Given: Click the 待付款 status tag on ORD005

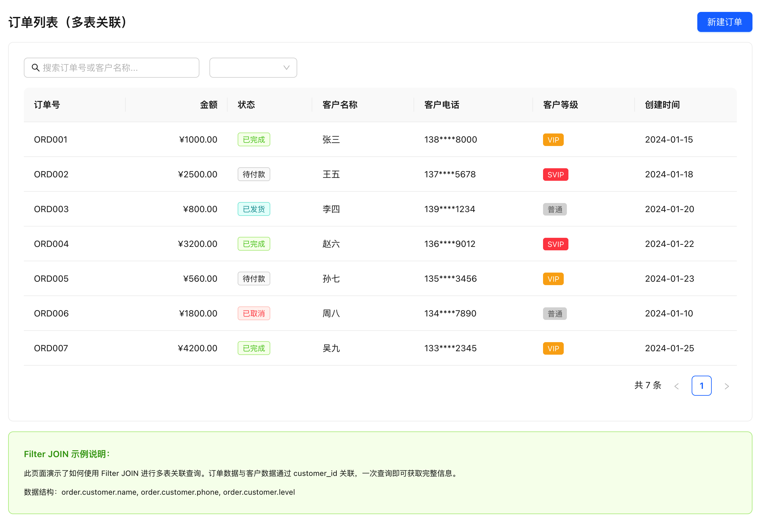Looking at the screenshot, I should coord(254,279).
